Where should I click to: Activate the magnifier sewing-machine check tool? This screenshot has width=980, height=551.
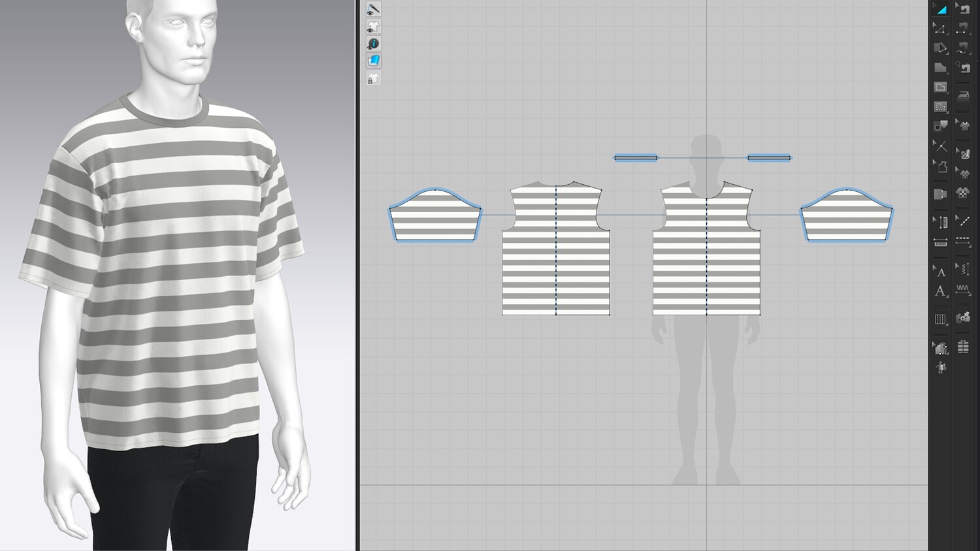(963, 68)
